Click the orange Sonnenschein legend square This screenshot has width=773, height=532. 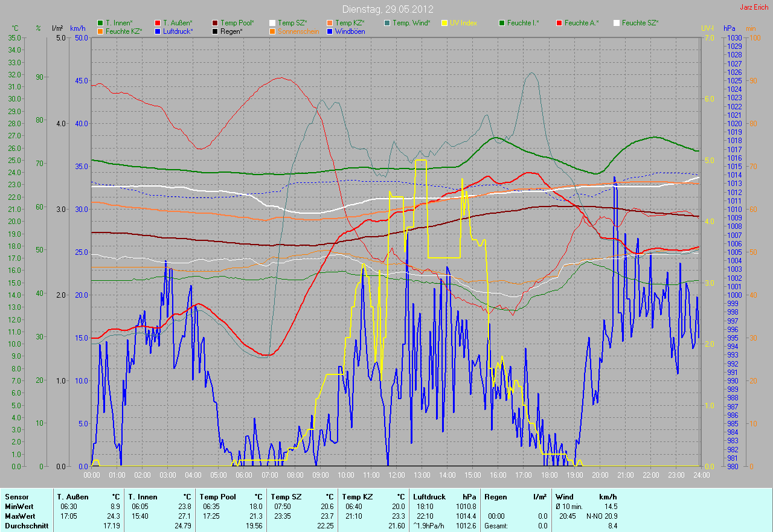click(x=272, y=31)
